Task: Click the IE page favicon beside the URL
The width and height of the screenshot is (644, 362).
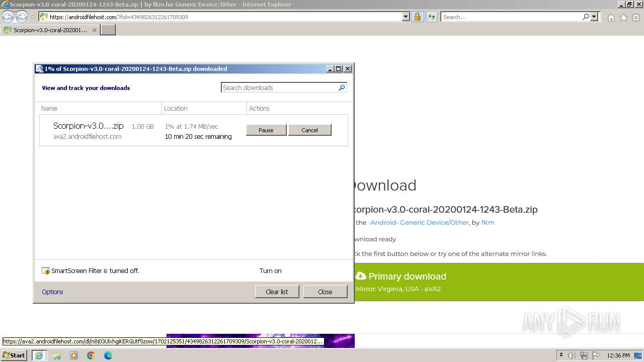Action: pos(44,17)
